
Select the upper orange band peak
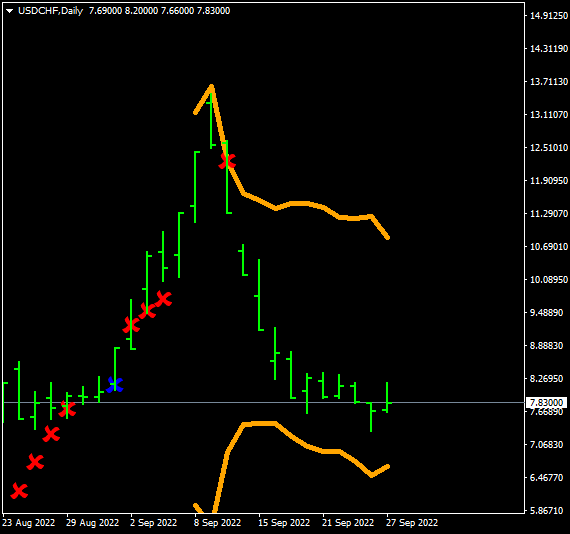(212, 87)
